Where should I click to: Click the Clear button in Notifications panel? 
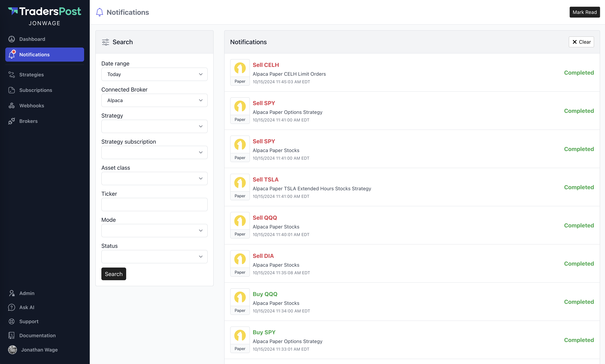click(x=581, y=42)
